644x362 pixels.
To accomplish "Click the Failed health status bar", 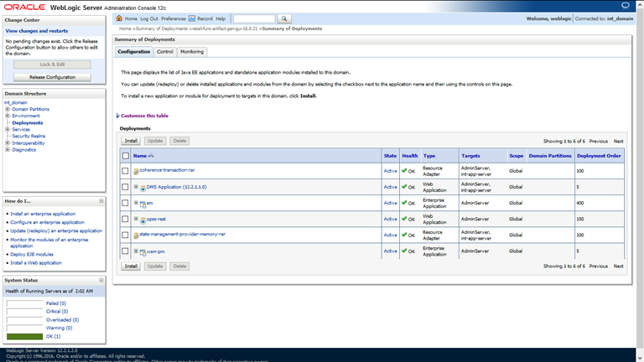I will click(x=24, y=303).
